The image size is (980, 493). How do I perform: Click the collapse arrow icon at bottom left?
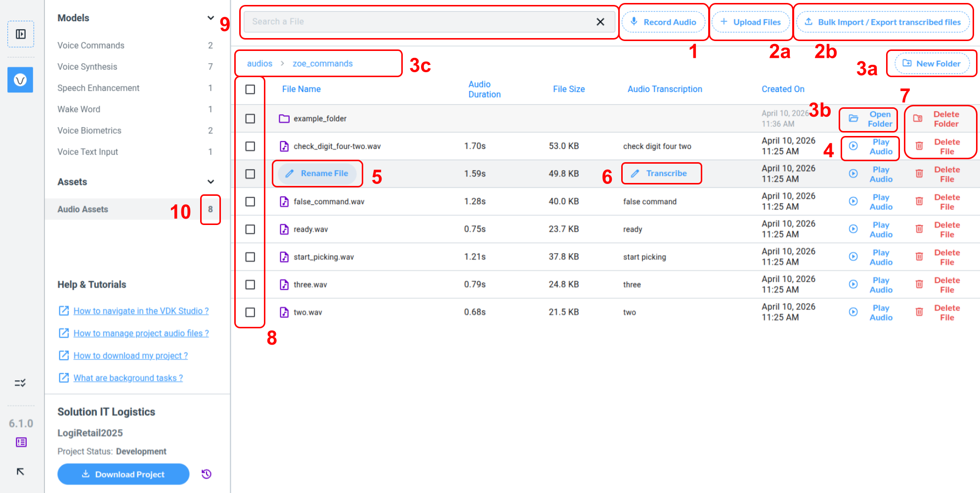(x=20, y=471)
